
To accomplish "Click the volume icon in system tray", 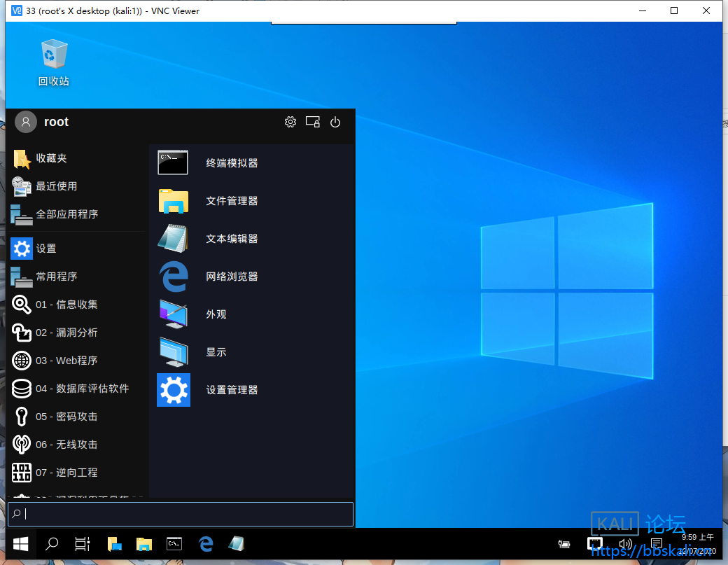I will (626, 543).
